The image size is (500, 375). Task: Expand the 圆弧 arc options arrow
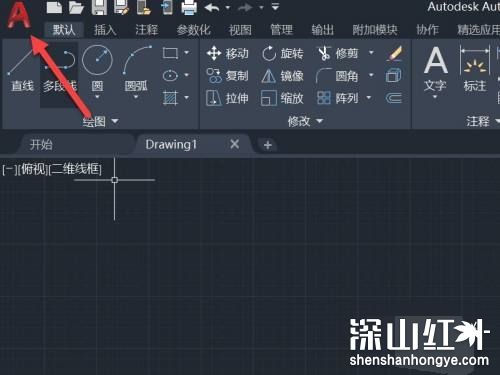136,97
